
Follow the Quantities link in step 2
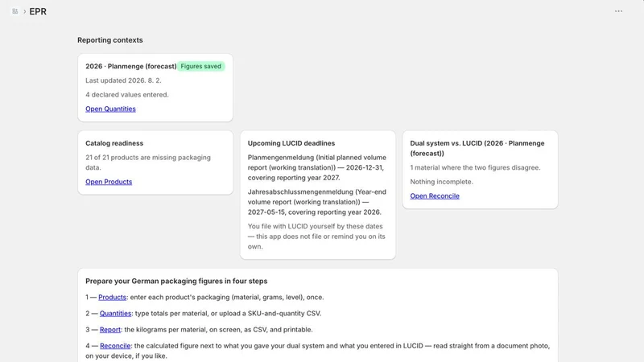(115, 313)
